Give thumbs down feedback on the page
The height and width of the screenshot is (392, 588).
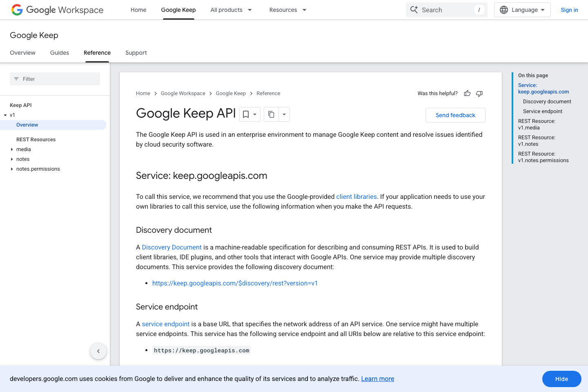[x=479, y=94]
